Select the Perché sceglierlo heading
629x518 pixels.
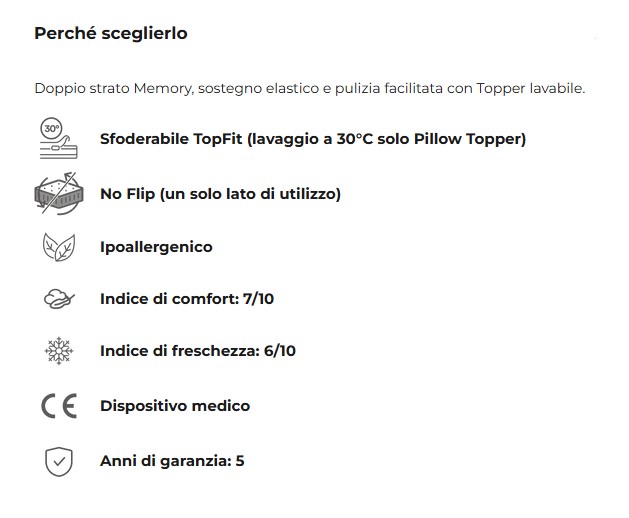click(110, 33)
